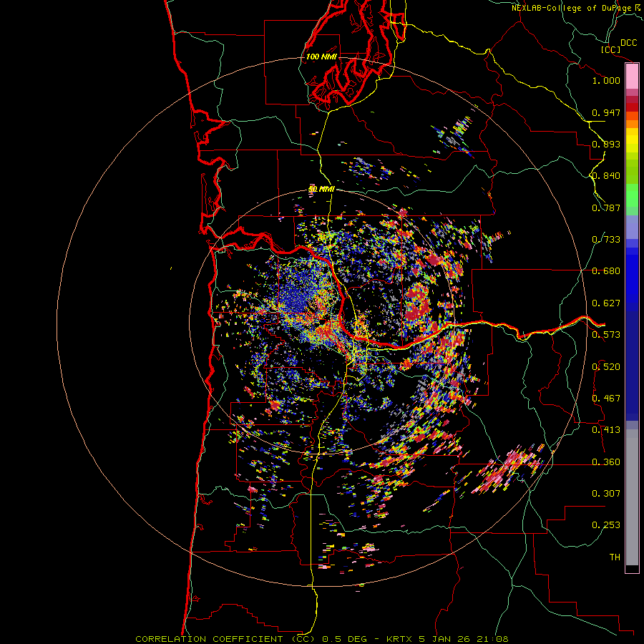Click the CORRELATION COEFFICIENT (CC) caption text

tap(225, 639)
